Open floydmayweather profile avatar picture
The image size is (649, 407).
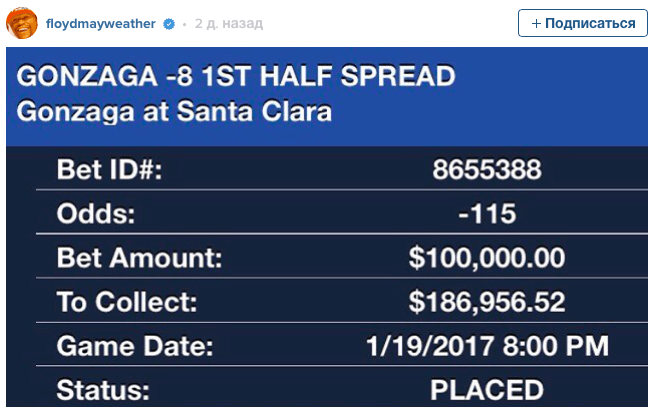[x=22, y=23]
